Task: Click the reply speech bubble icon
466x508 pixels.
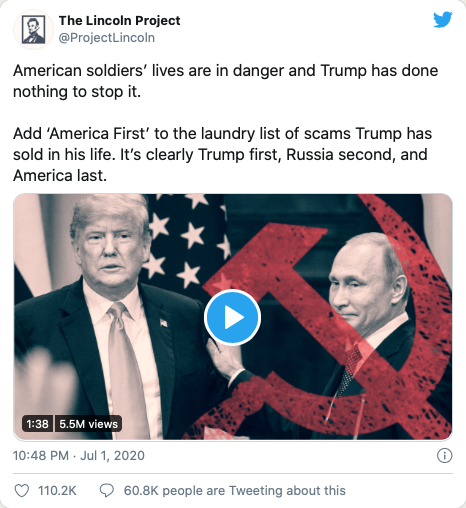Action: (x=107, y=491)
